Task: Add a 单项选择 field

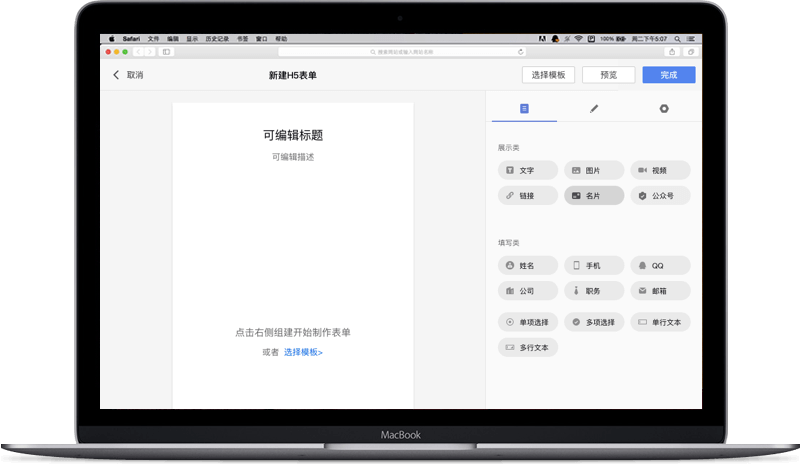Action: click(528, 322)
